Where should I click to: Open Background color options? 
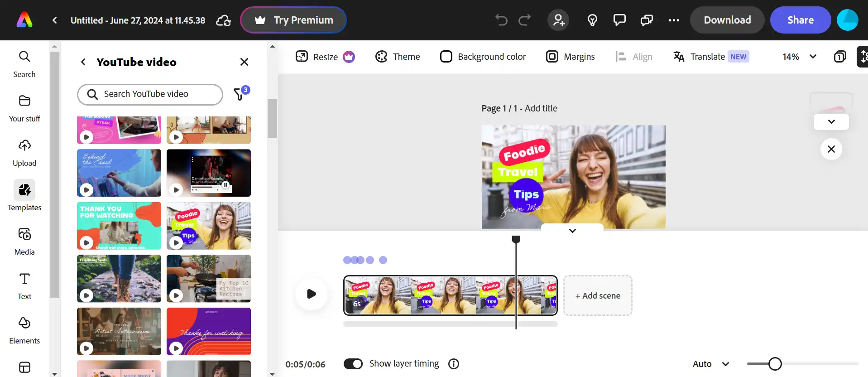tap(483, 57)
